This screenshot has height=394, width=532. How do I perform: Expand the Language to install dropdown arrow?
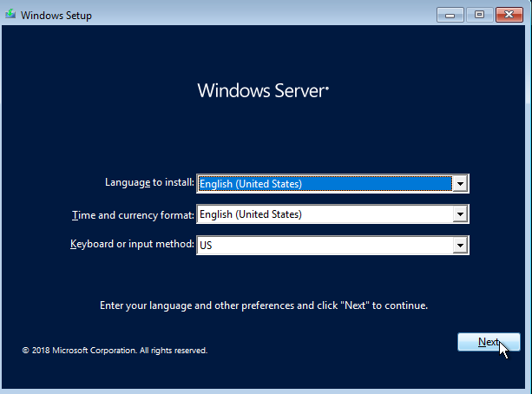[461, 184]
